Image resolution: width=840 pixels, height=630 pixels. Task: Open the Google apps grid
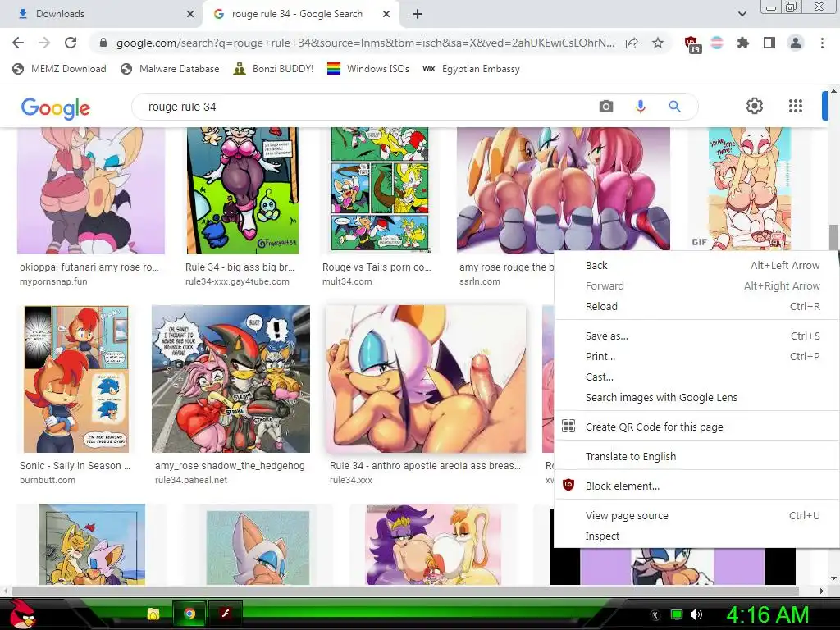796,106
